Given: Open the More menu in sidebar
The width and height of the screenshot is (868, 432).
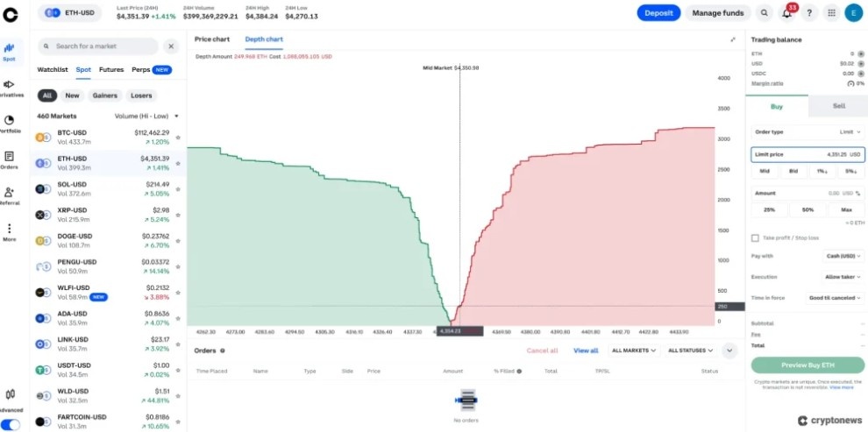Looking at the screenshot, I should [9, 229].
